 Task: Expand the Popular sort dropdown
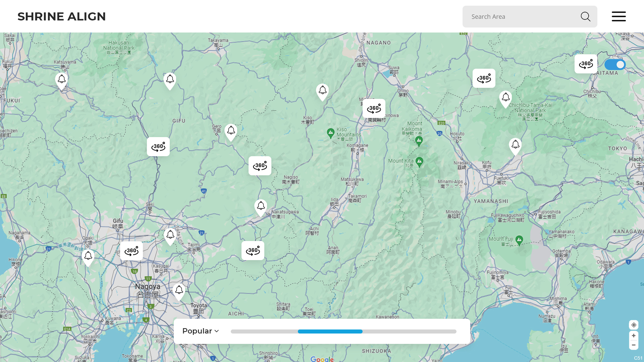coord(201,331)
